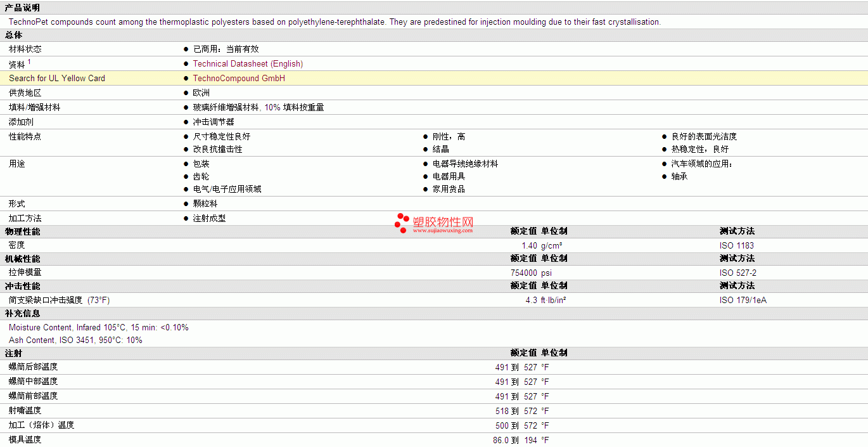Click the 加工方法 row label
The height and width of the screenshot is (447, 868).
coord(25,218)
